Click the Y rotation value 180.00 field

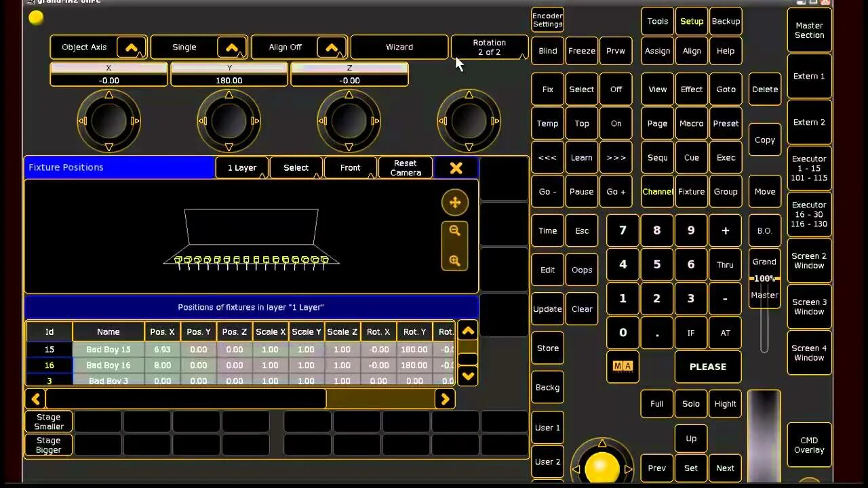pos(229,81)
